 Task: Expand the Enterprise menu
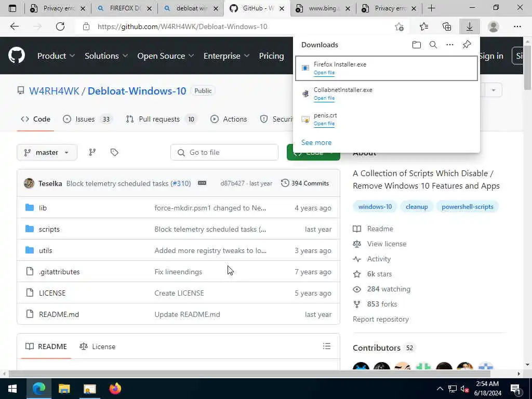pyautogui.click(x=227, y=56)
